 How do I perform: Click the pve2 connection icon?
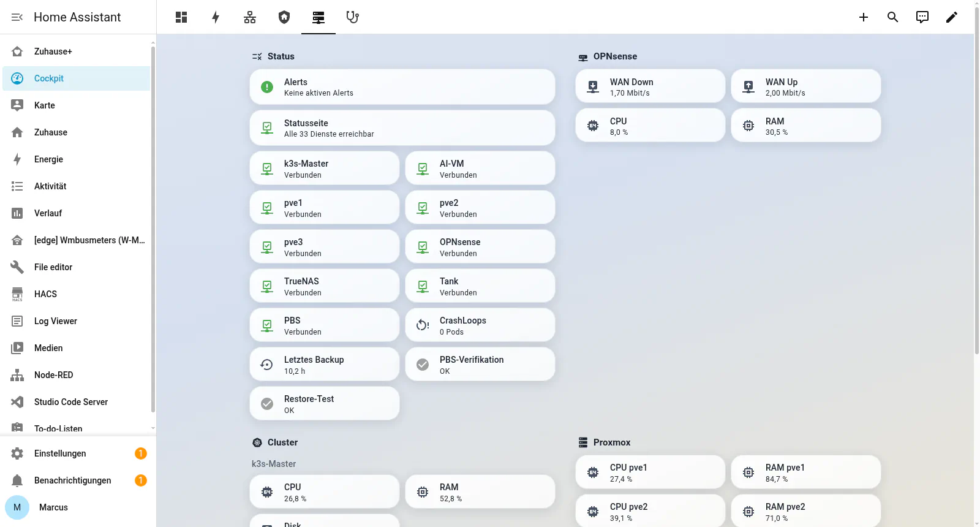(423, 208)
